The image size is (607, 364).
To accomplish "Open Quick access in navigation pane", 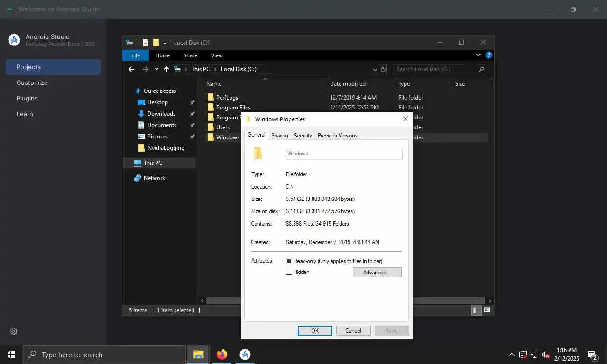I will 159,91.
